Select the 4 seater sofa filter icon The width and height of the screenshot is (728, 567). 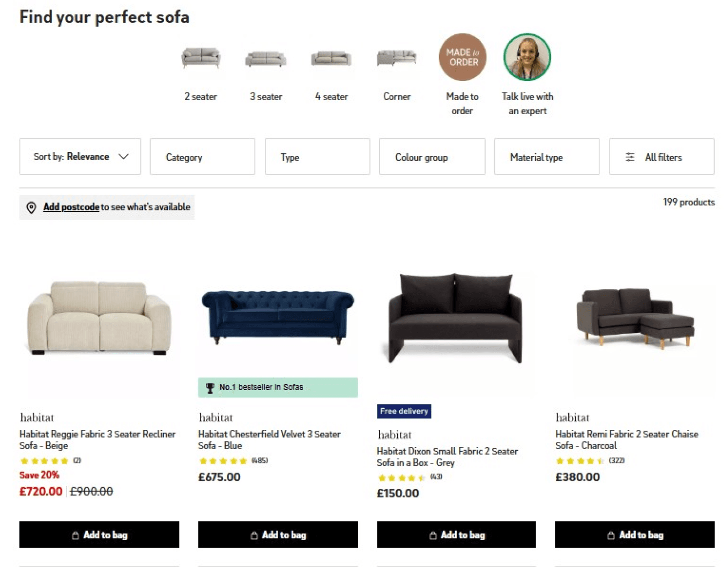pos(331,59)
